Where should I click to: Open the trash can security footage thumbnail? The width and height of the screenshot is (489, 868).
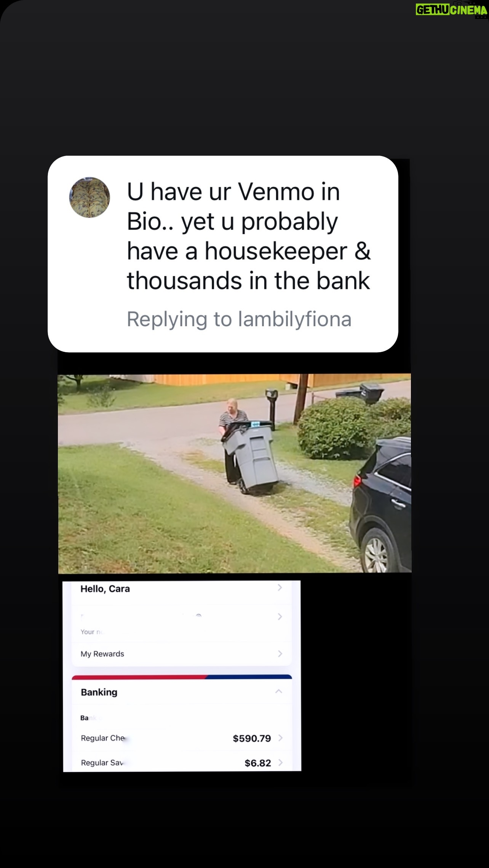pos(235,473)
